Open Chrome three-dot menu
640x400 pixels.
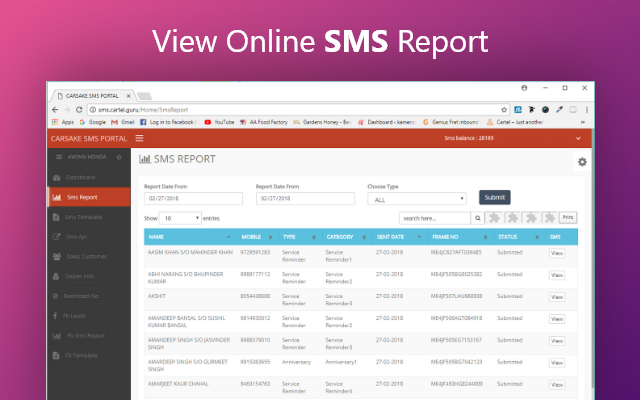[587, 110]
